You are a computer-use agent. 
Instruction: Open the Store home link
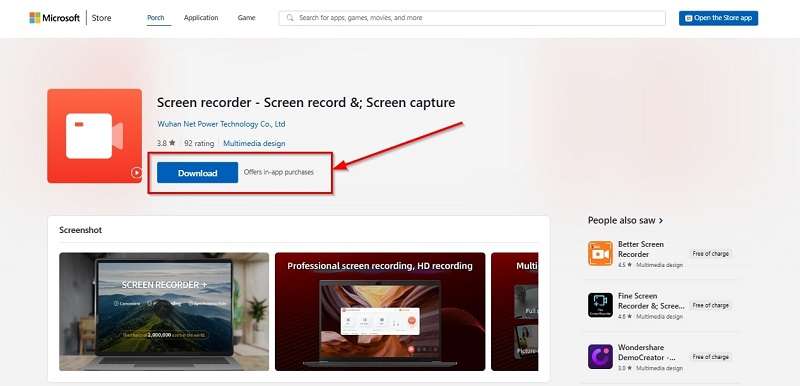point(101,18)
